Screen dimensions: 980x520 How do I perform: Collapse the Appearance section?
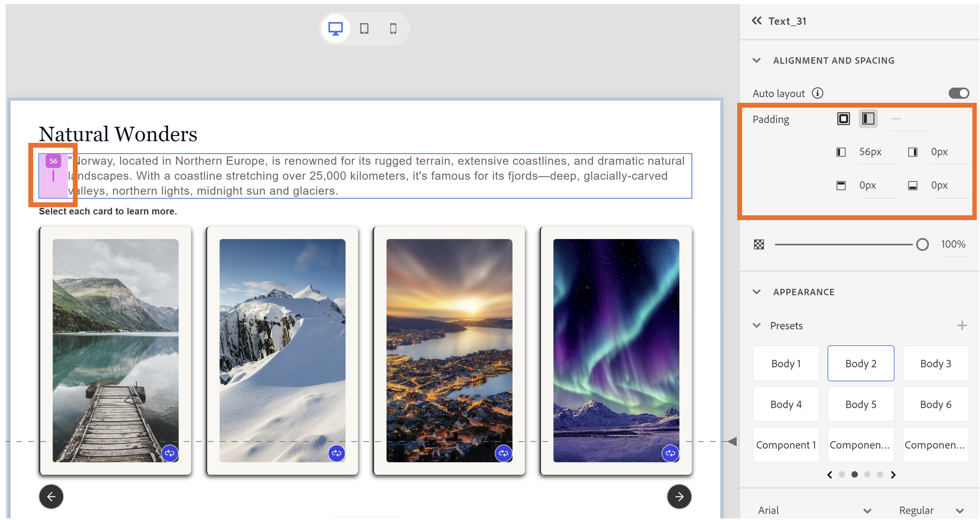757,292
